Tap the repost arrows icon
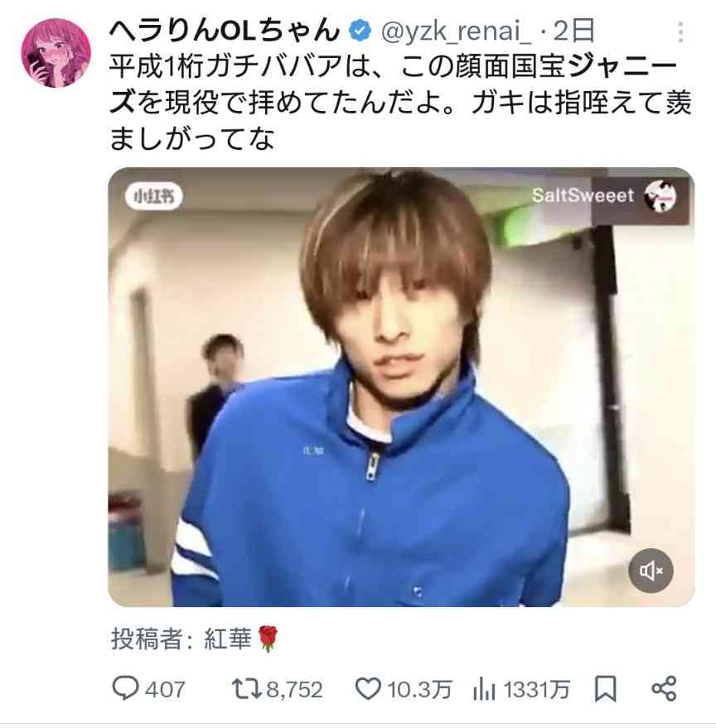 point(247,688)
